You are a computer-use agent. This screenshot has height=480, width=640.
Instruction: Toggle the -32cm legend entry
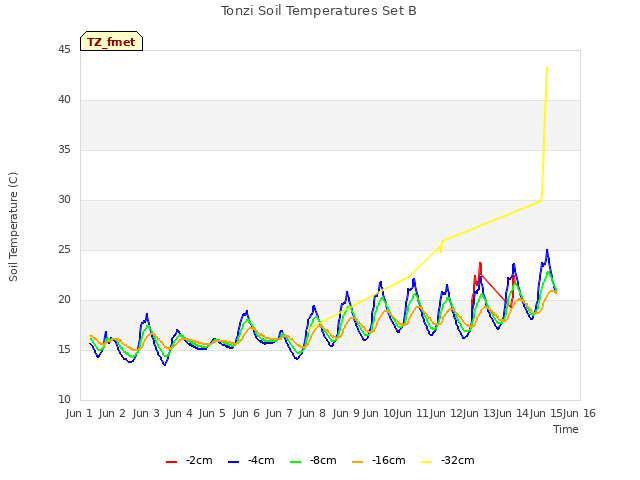pos(448,461)
